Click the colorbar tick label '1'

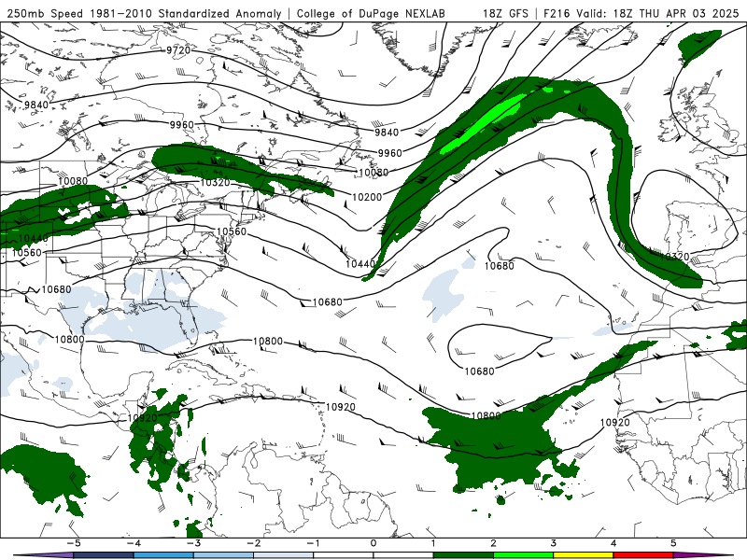pyautogui.click(x=433, y=543)
